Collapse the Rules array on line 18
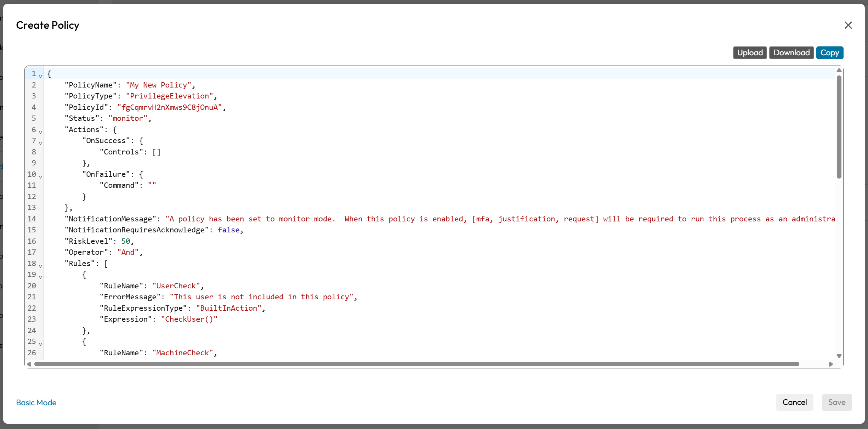Image resolution: width=868 pixels, height=429 pixels. 40,266
